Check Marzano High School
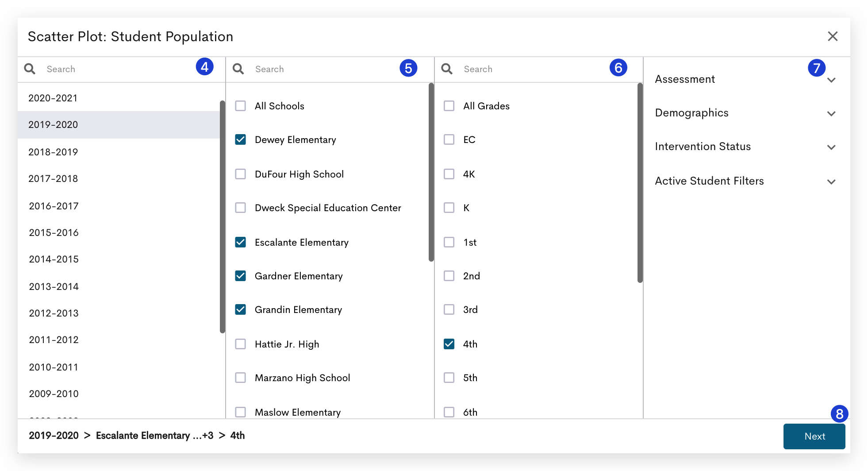868x471 pixels. (x=241, y=378)
